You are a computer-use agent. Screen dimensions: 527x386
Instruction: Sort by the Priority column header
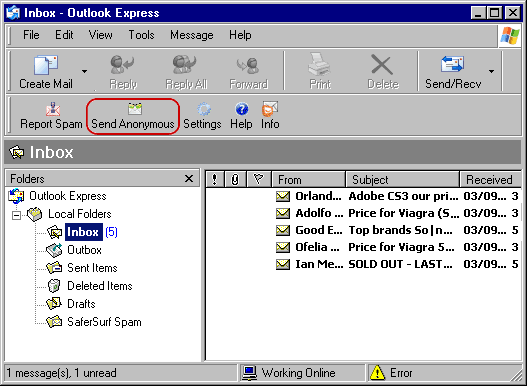pyautogui.click(x=214, y=179)
